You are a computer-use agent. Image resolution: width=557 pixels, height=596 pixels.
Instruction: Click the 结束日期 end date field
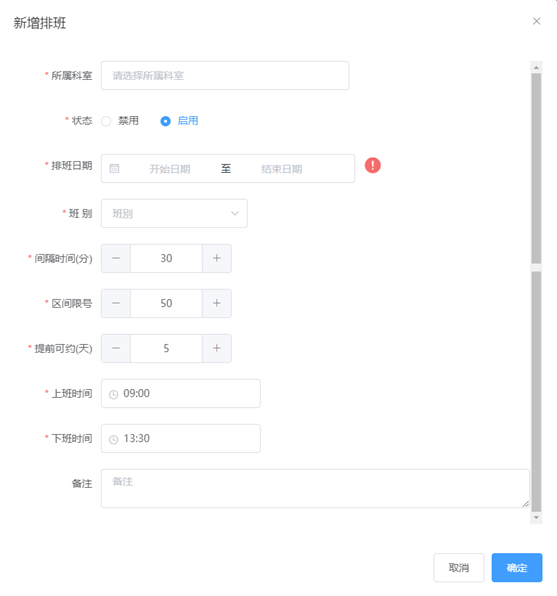tap(281, 169)
